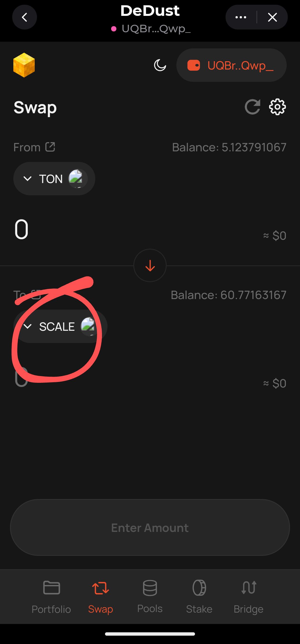The width and height of the screenshot is (300, 644).
Task: Toggle dark mode with the moon icon
Action: tap(160, 65)
